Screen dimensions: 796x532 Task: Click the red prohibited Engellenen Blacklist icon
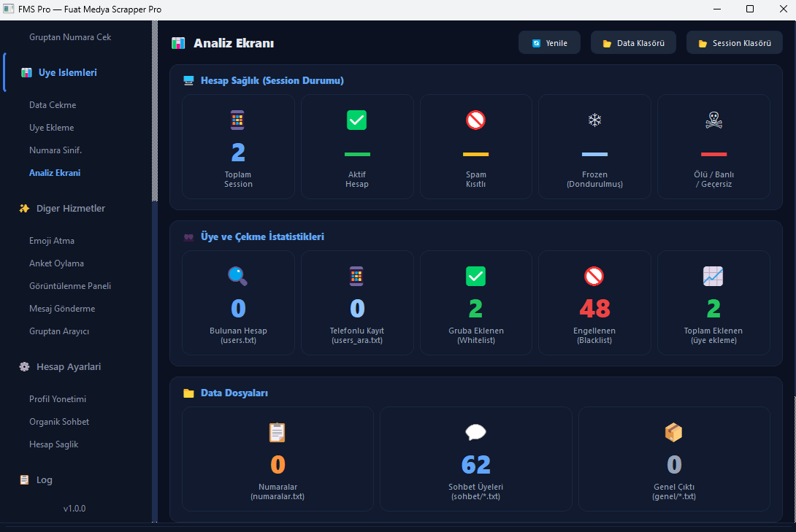tap(594, 276)
